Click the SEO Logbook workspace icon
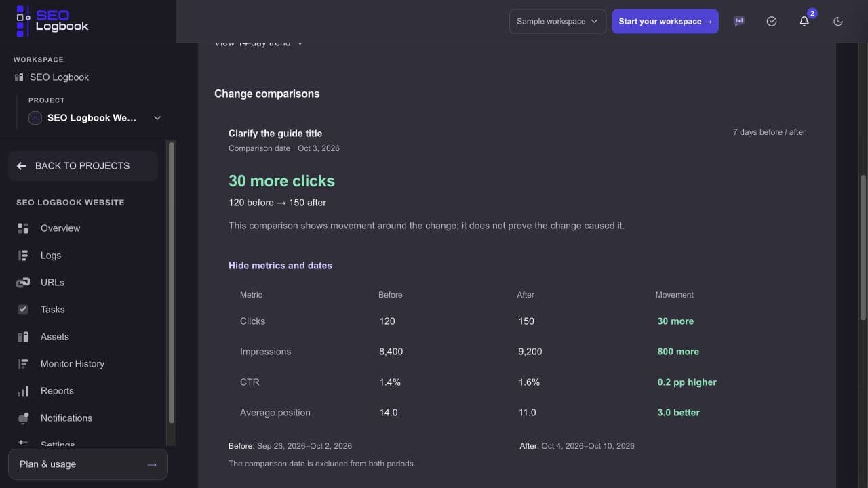Screen dimensions: 868x488 tap(19, 77)
